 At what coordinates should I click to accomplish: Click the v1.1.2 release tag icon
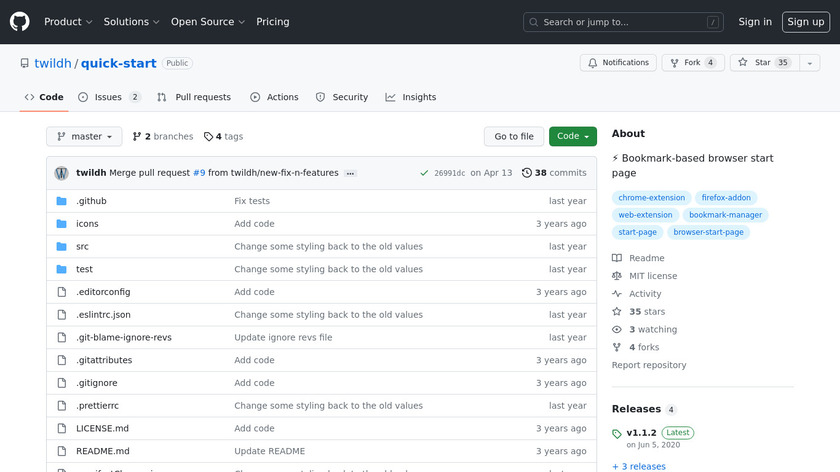point(617,434)
